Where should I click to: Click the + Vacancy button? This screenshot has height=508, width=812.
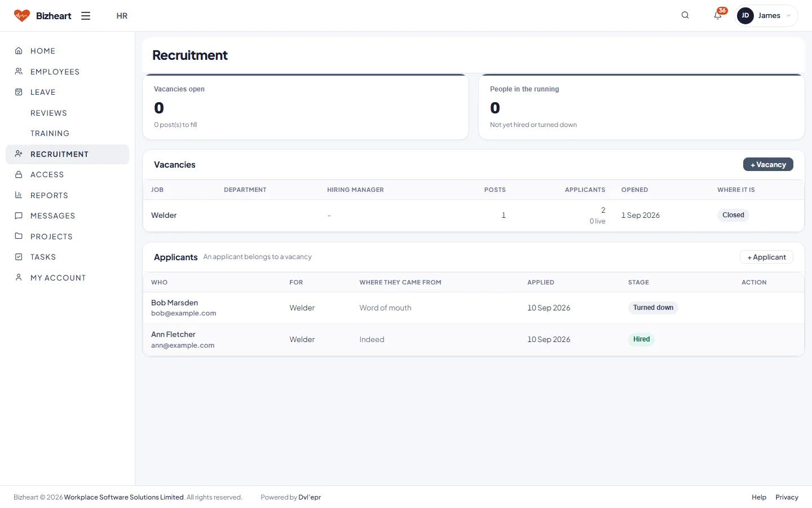click(768, 164)
